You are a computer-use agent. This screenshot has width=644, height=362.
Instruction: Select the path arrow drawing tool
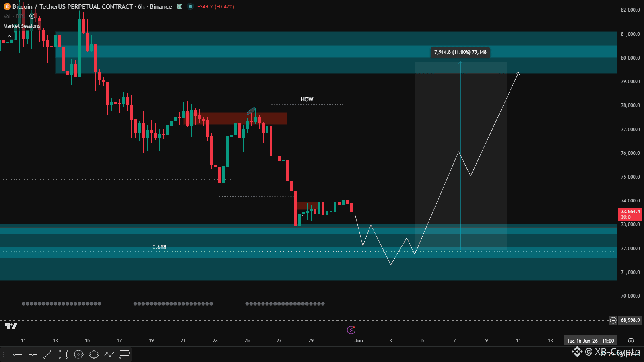tap(109, 354)
